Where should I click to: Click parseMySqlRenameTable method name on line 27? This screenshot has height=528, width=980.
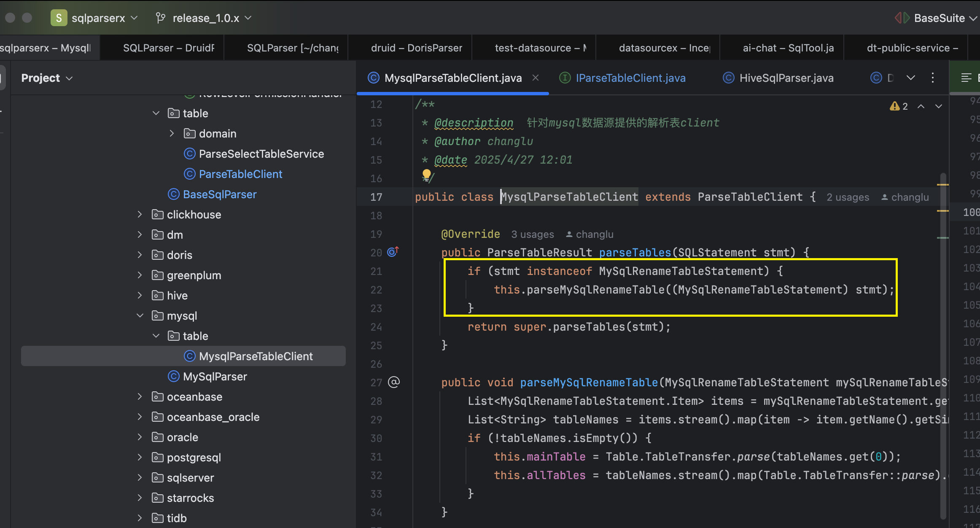click(589, 383)
